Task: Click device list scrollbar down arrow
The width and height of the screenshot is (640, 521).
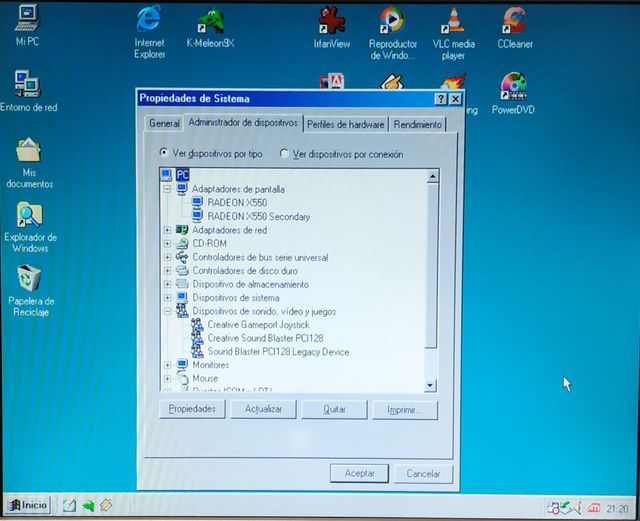Action: click(430, 385)
